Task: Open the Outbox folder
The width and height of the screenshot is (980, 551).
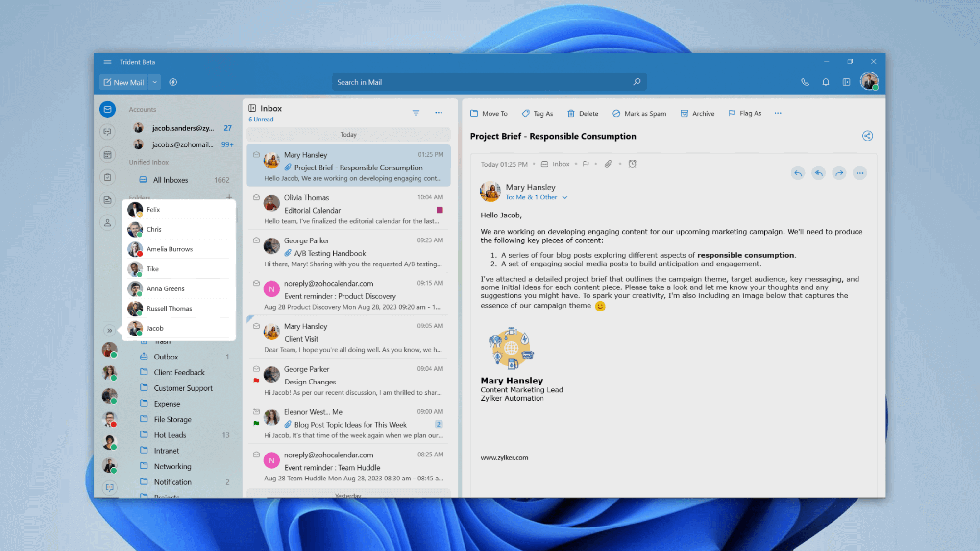Action: [184, 357]
